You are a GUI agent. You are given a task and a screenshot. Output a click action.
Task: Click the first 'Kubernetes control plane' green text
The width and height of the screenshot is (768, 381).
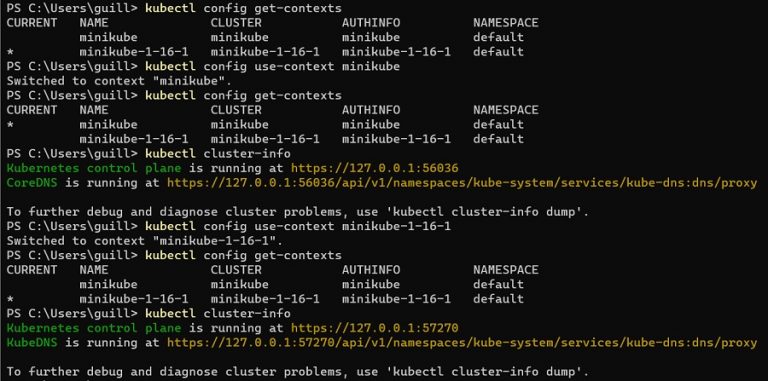94,168
